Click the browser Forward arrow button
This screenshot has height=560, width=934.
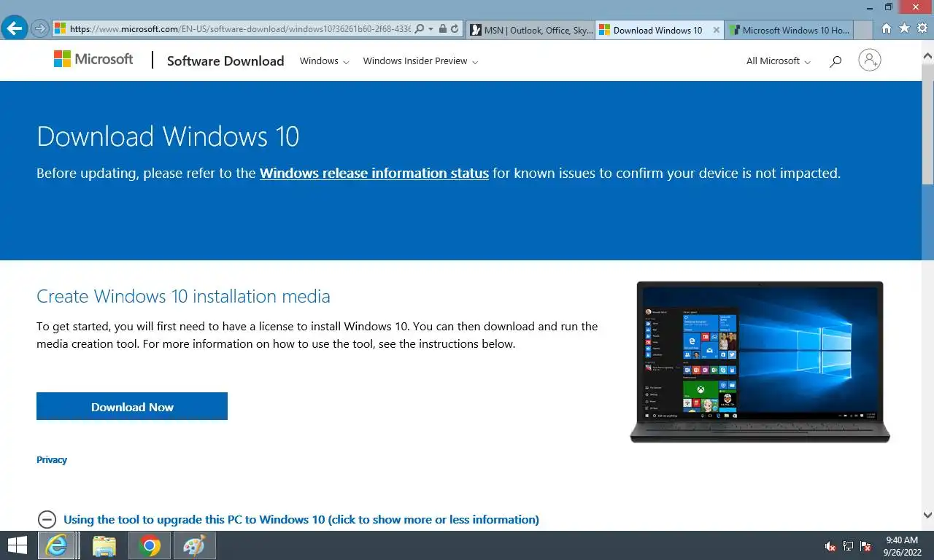(40, 29)
